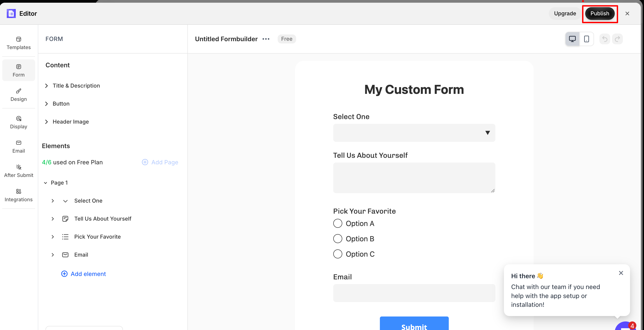The width and height of the screenshot is (644, 330).
Task: Click the text area icon for Tell Us About Yourself
Action: tap(65, 219)
